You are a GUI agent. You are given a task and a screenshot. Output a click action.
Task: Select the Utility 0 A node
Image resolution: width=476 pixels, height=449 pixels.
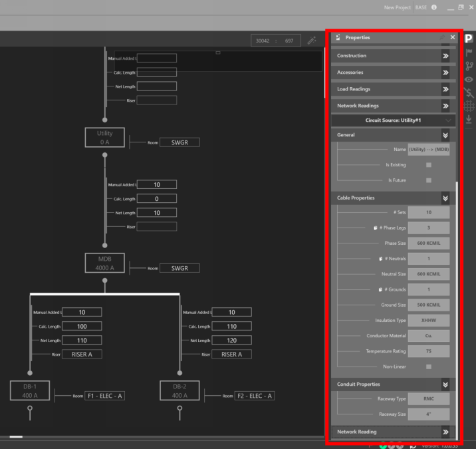(105, 138)
